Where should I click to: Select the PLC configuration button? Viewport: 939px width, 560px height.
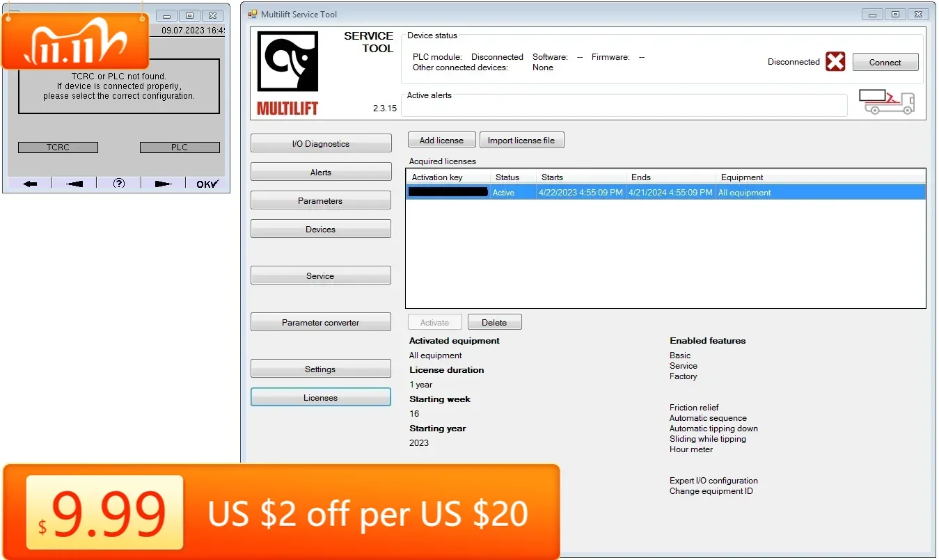(x=180, y=147)
